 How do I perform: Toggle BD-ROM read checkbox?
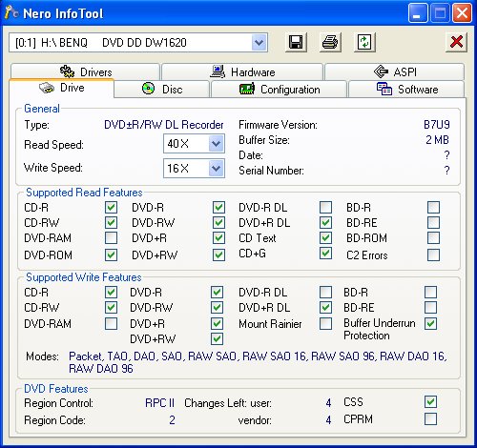click(x=434, y=237)
